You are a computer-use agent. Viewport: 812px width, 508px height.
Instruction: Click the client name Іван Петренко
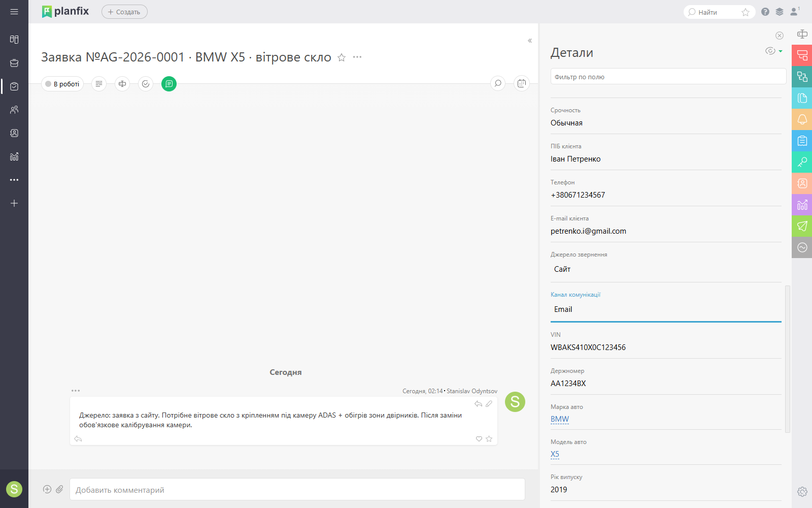click(576, 159)
